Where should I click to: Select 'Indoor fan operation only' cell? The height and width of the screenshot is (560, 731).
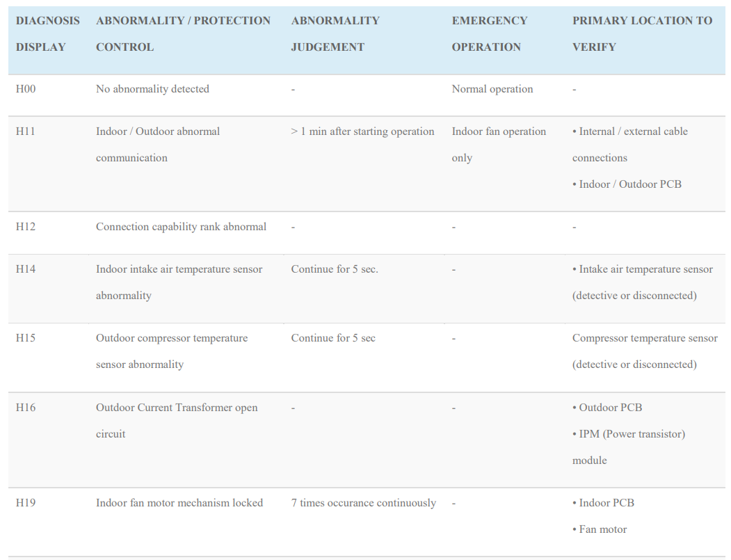pos(499,145)
